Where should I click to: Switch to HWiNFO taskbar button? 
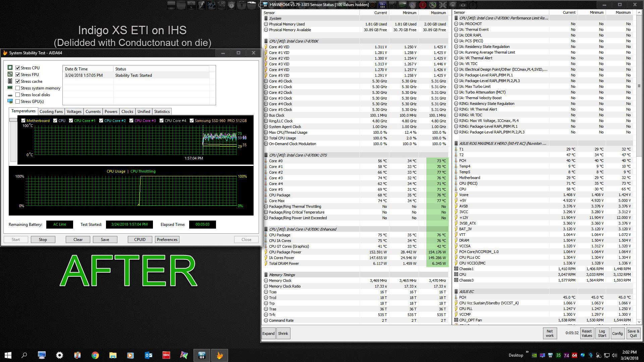point(202,355)
